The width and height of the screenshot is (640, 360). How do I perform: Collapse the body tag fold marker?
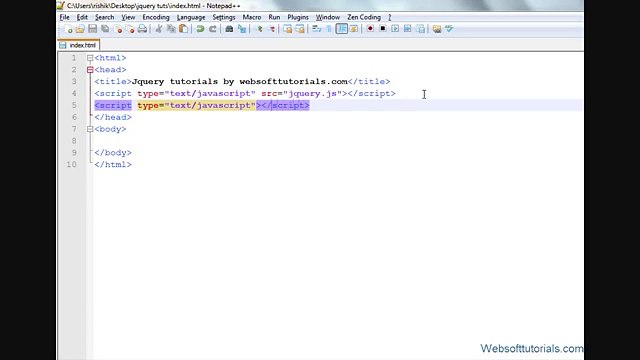click(x=90, y=129)
